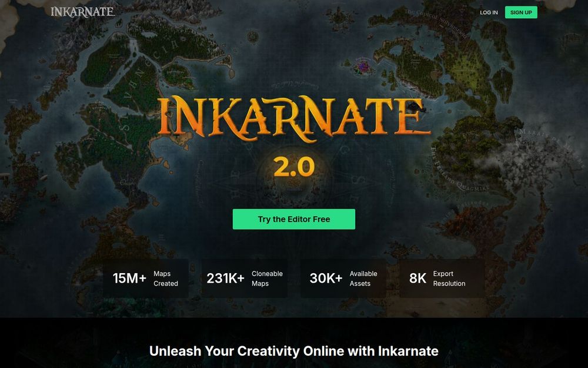Select the 231K+ Cloneable Maps stat card

click(245, 279)
